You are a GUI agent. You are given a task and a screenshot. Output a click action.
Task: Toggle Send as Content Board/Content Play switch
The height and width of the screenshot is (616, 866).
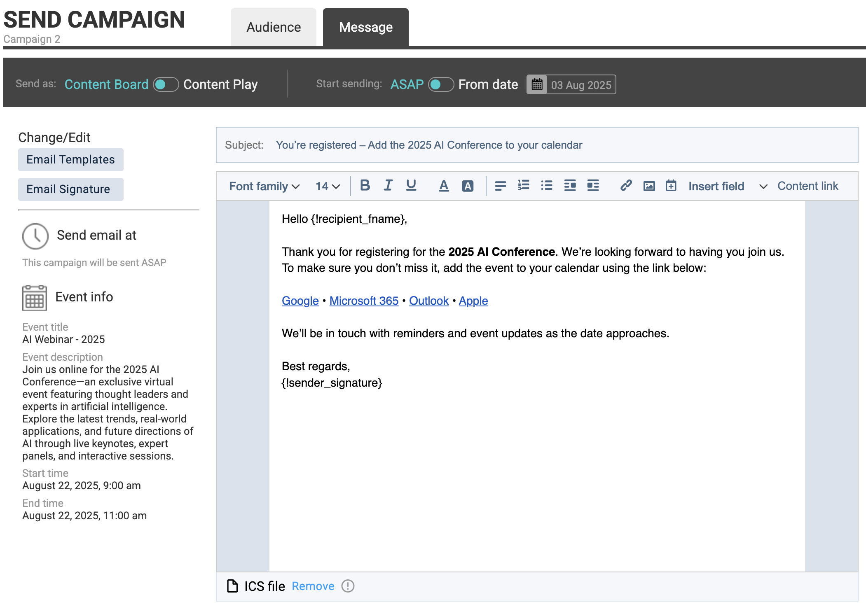pyautogui.click(x=166, y=84)
